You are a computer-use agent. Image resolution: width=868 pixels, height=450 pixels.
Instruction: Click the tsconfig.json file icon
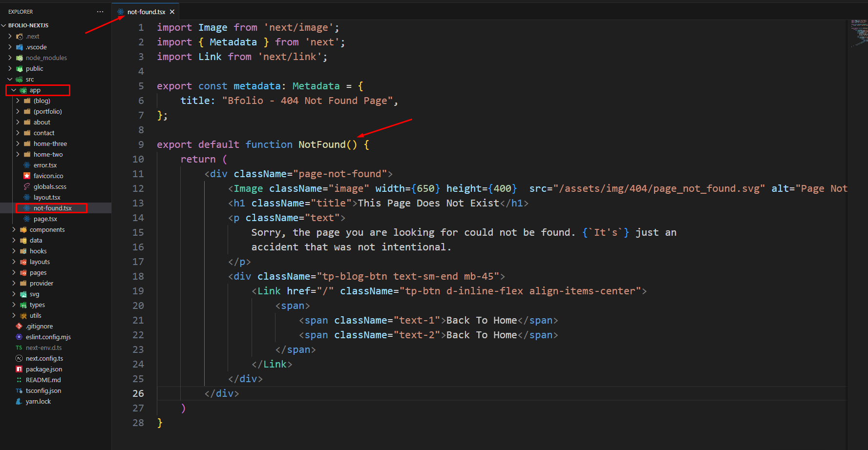(19, 390)
